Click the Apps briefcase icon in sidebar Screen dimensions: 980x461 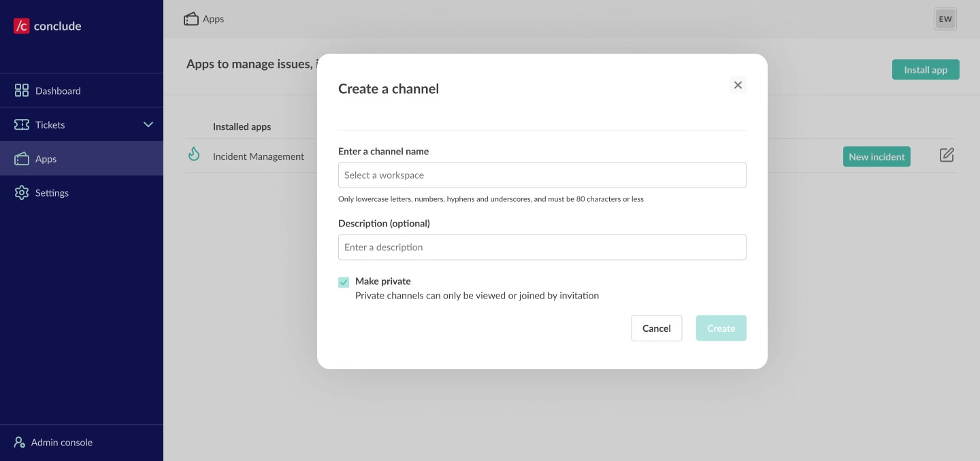(22, 158)
